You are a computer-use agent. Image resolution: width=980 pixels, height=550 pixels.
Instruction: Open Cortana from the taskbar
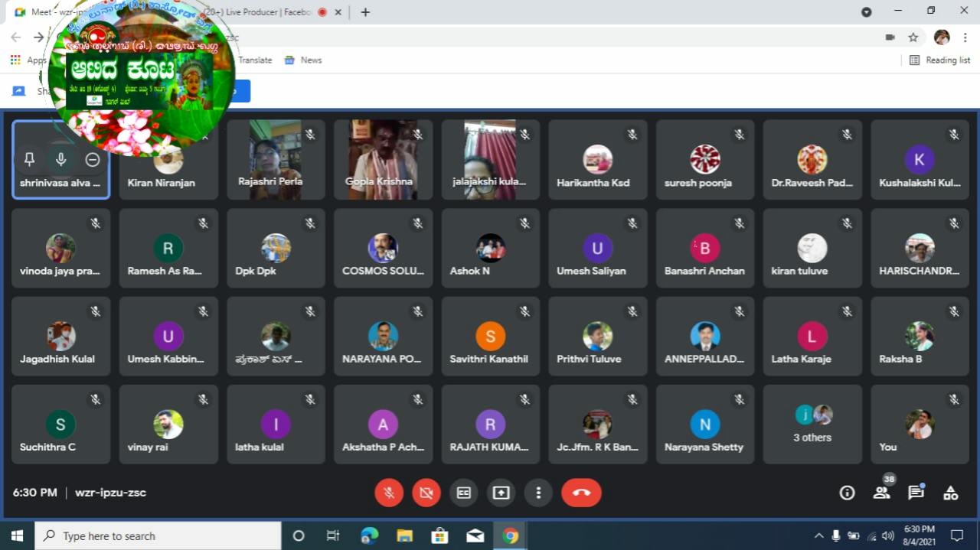coord(299,535)
